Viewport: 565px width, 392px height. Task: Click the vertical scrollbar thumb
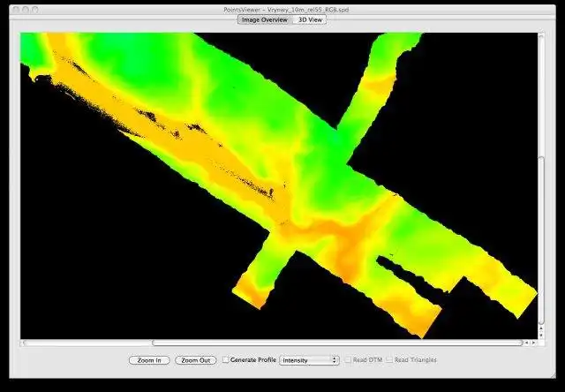(541, 240)
